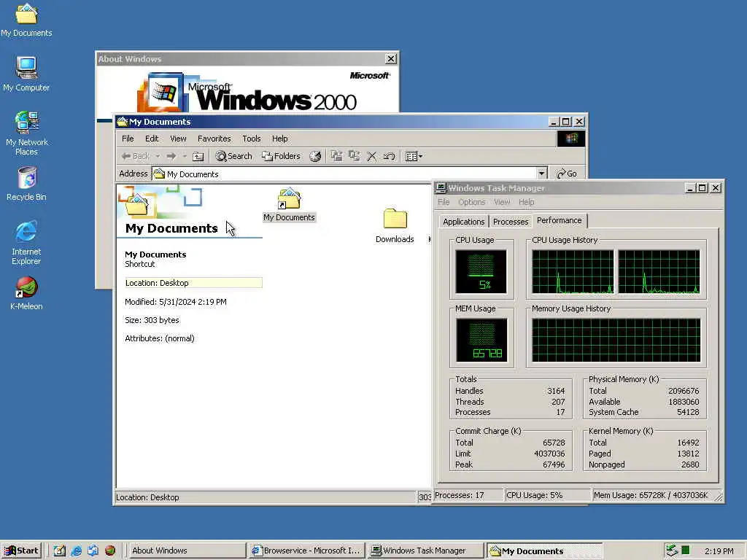
Task: Open the View menu in Task Manager
Action: click(x=502, y=202)
